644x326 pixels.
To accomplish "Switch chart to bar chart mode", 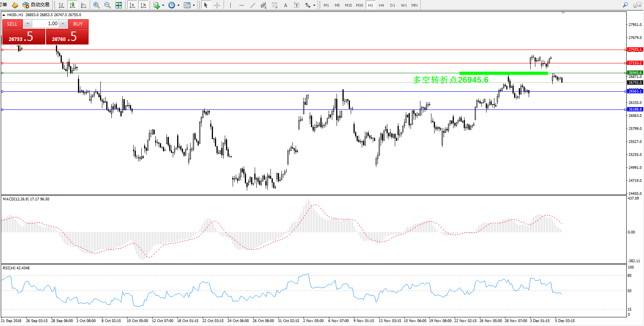I will (61, 5).
